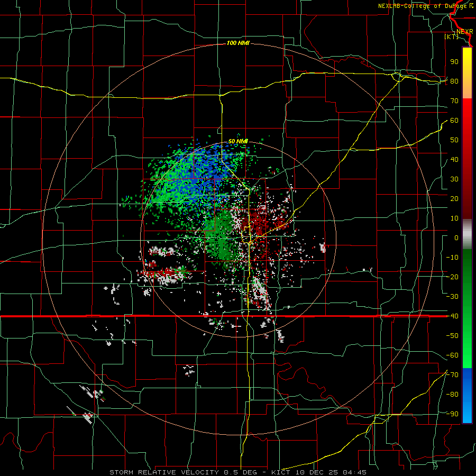Click the "-90" scale label

coord(452,414)
